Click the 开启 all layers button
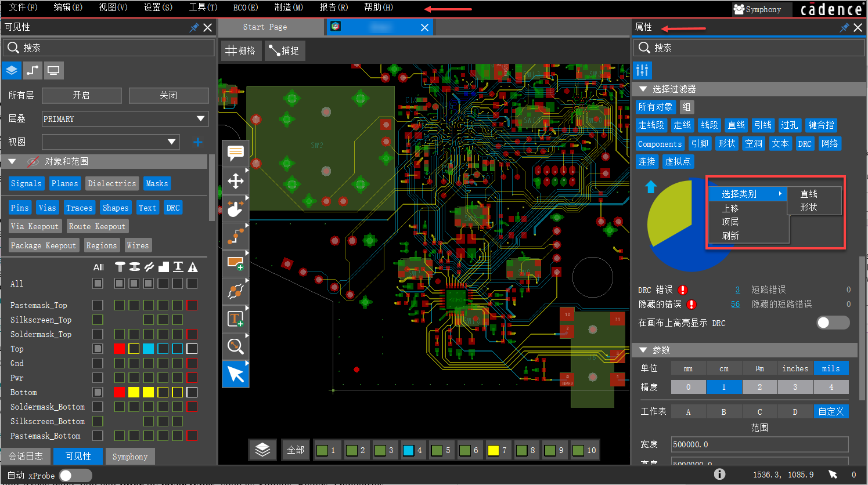 pos(81,95)
